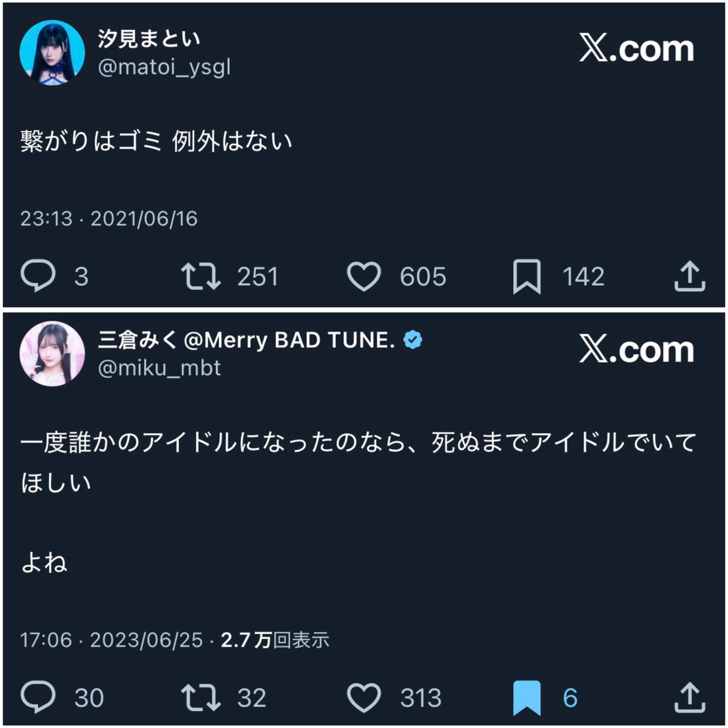Share the 三倉みく tweet

point(690,698)
